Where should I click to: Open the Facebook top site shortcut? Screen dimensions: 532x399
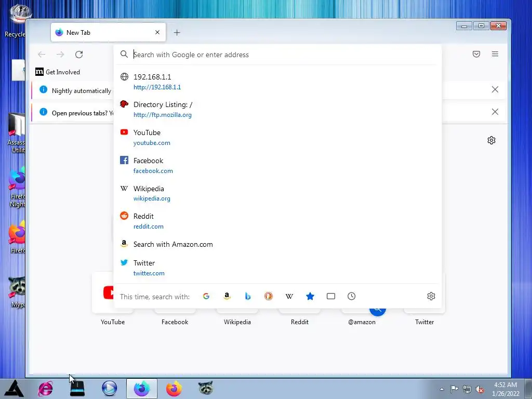click(175, 317)
